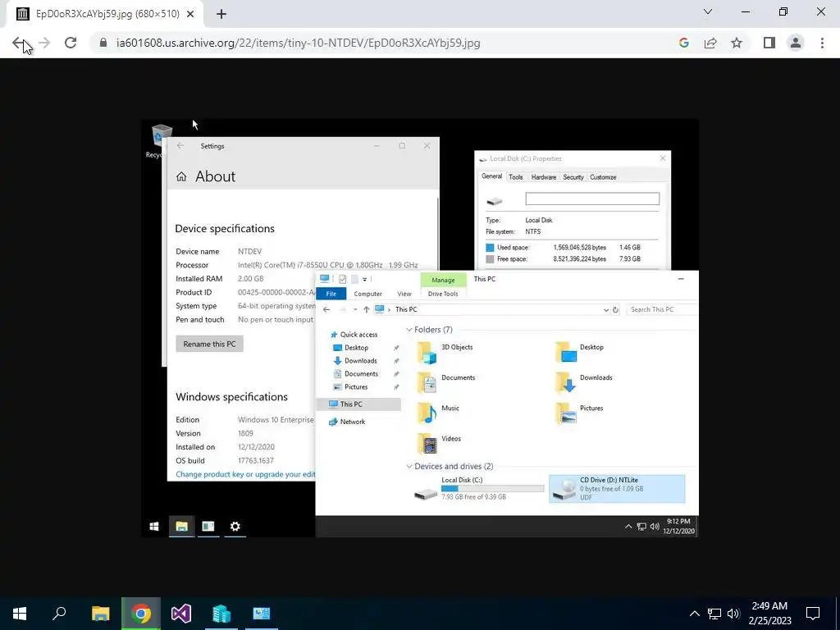840x630 pixels.
Task: Click the archive.org URL address field
Action: point(298,43)
